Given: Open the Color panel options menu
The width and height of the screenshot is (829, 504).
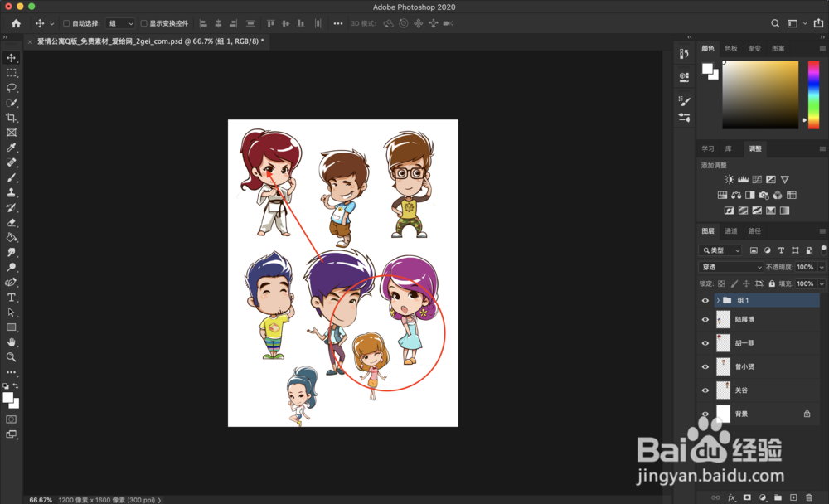Looking at the screenshot, I should [x=822, y=49].
